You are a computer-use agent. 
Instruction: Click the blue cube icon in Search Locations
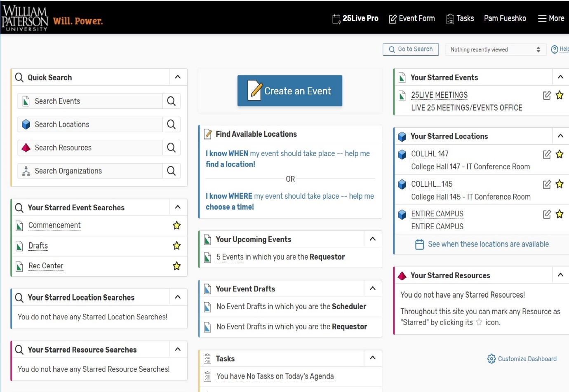[26, 124]
